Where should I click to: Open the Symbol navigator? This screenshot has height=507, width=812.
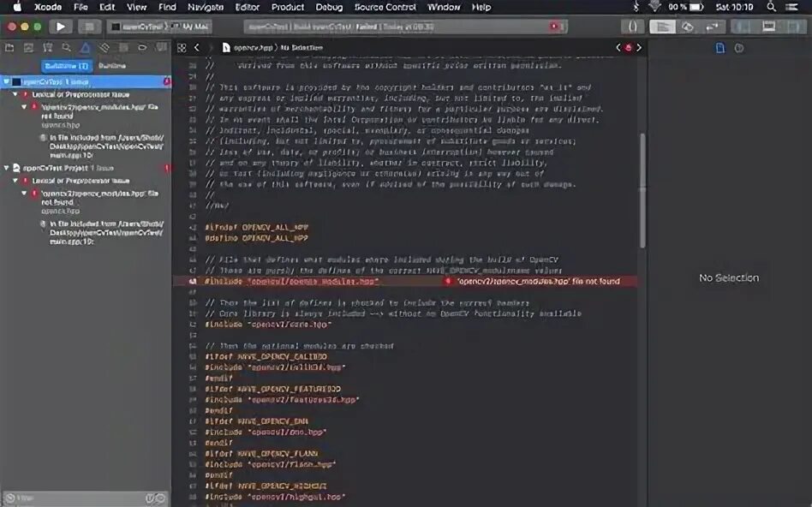pyautogui.click(x=48, y=48)
